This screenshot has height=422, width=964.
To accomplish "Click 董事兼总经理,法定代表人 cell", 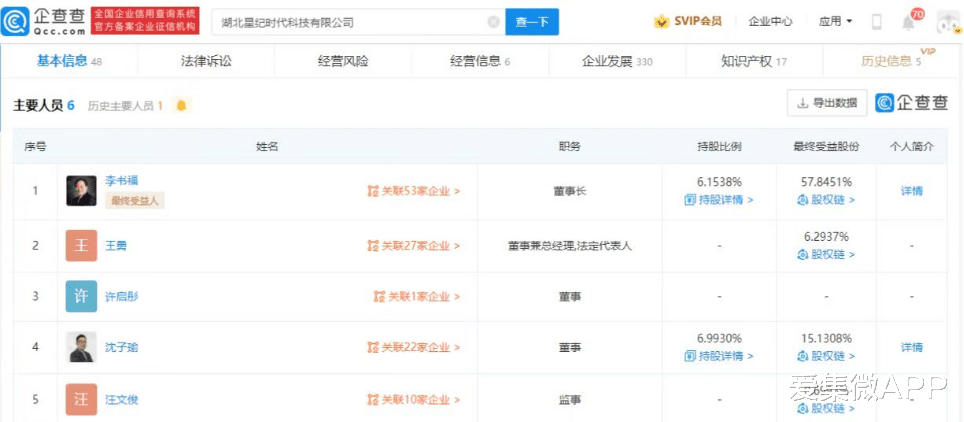I will point(569,246).
